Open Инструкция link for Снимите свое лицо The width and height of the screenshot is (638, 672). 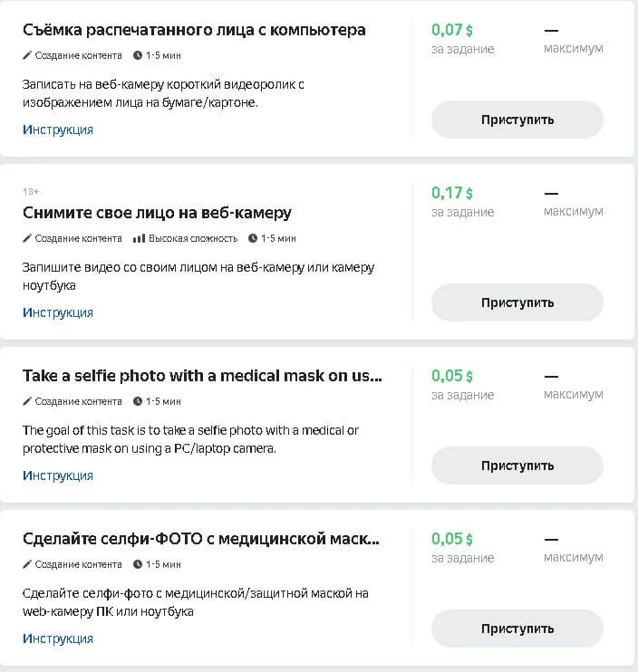point(58,312)
